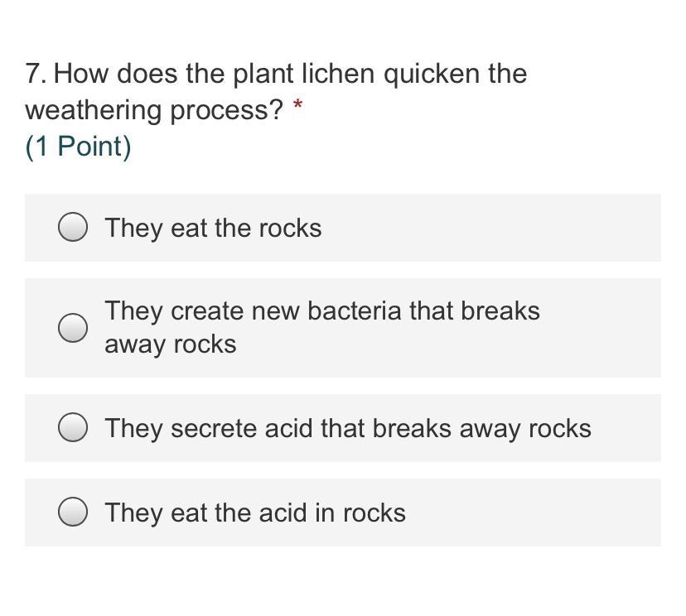Click the "They eat the acid in rocks" label
Screen dimensions: 686x616
click(x=254, y=513)
